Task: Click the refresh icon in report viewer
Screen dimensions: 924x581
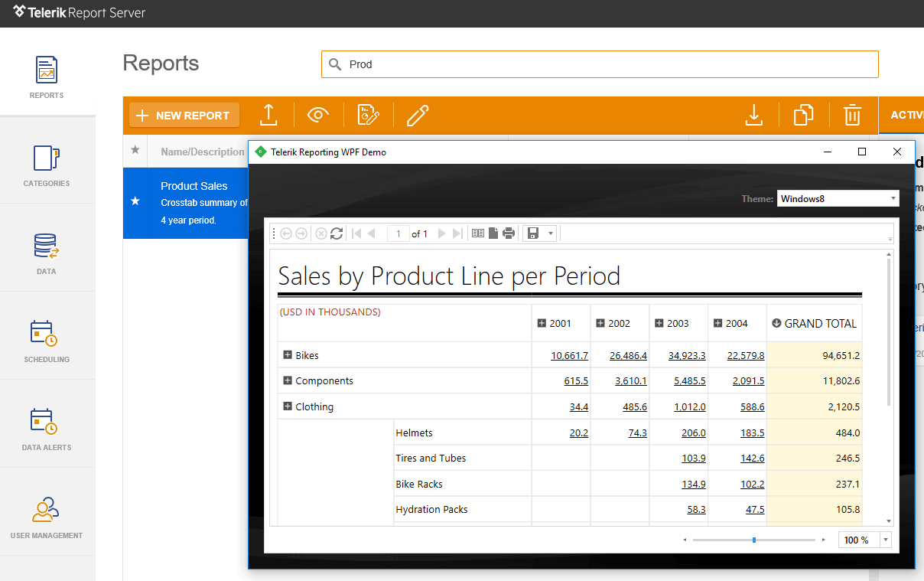Action: point(337,233)
